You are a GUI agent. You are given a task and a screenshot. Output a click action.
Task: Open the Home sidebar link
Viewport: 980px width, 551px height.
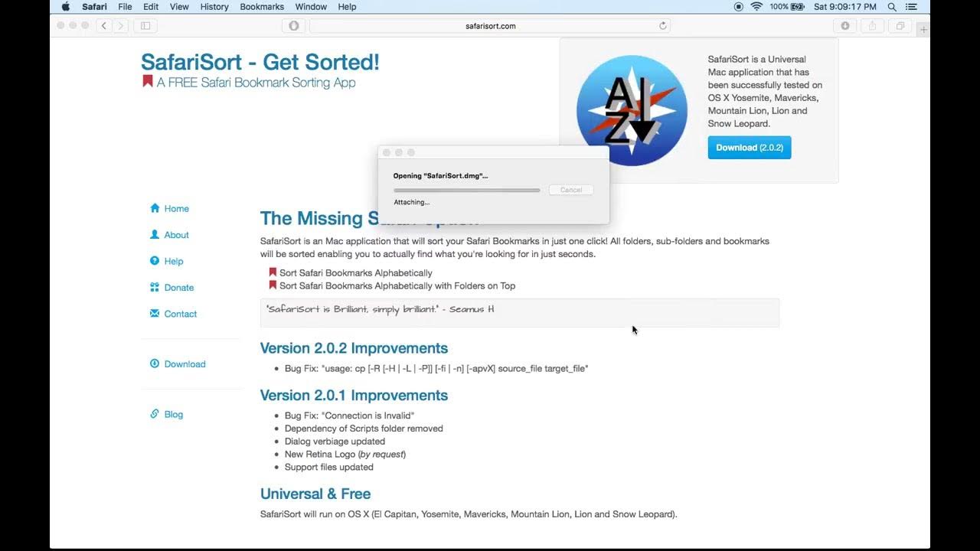(176, 209)
